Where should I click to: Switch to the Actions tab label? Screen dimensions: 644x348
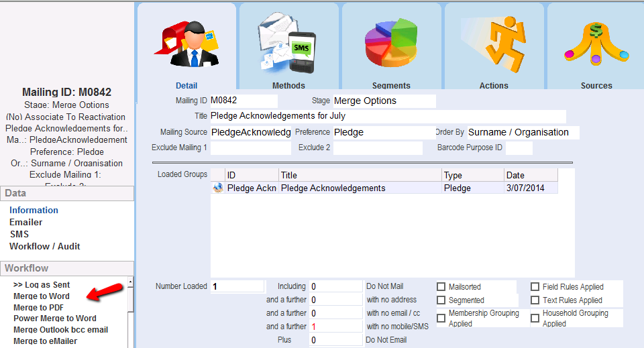tap(494, 85)
